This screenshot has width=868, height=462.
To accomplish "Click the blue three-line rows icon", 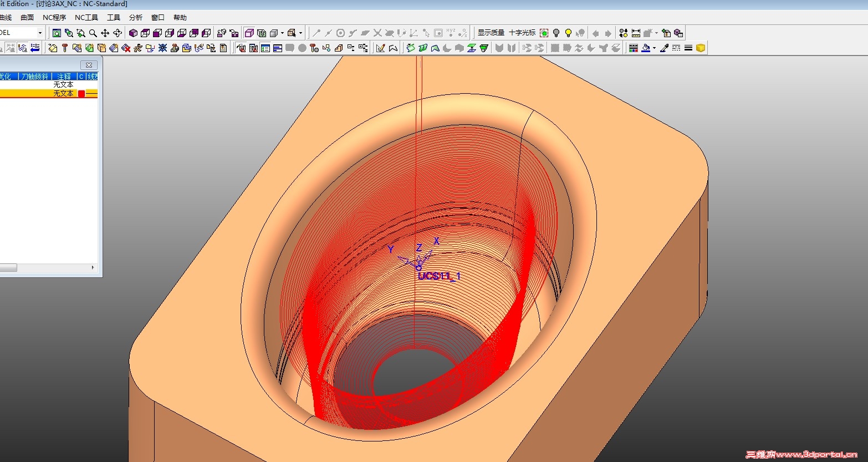I will [x=278, y=48].
